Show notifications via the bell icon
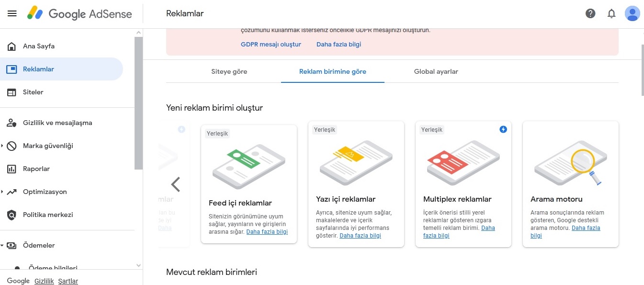644x285 pixels. coord(611,13)
